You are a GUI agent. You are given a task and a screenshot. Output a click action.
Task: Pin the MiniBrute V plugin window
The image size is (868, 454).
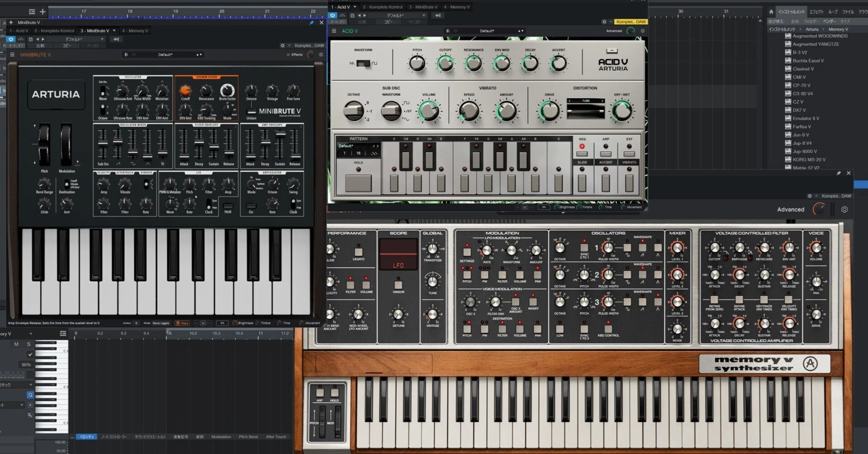(312, 22)
